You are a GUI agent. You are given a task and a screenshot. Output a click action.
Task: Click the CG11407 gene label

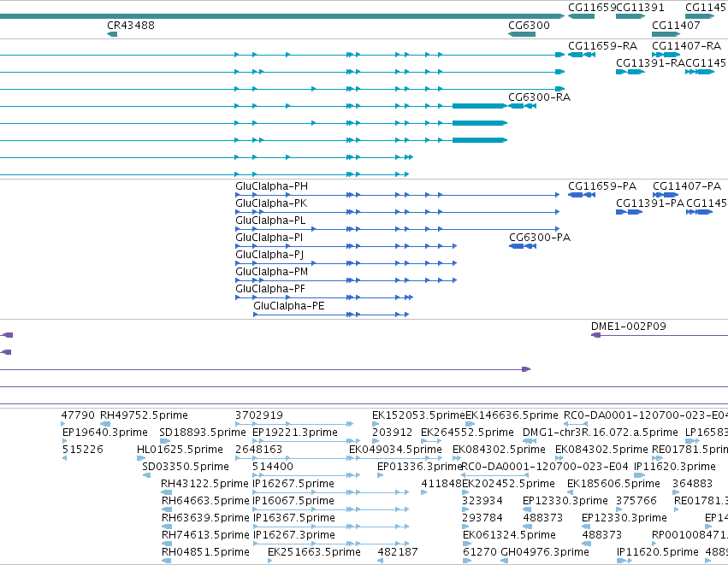click(x=676, y=26)
